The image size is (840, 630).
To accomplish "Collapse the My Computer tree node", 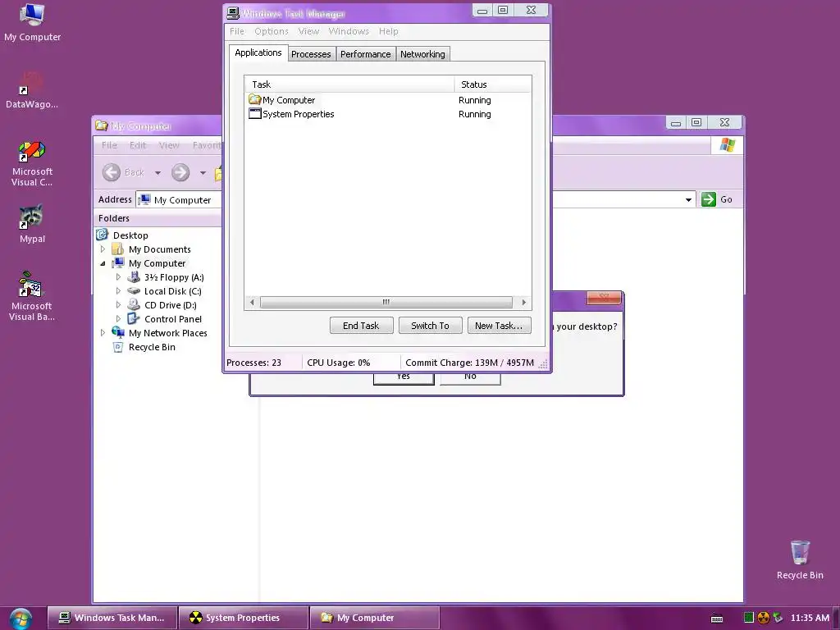I will tap(103, 263).
